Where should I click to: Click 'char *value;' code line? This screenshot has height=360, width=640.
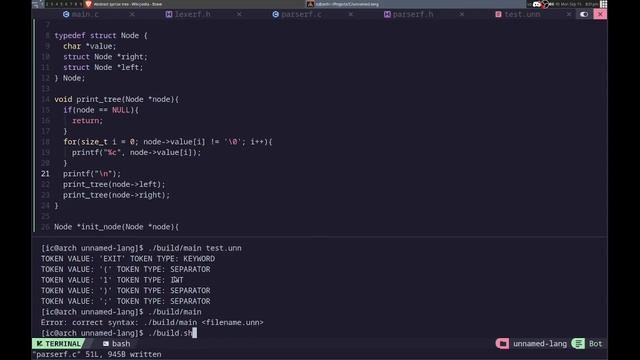pos(90,46)
